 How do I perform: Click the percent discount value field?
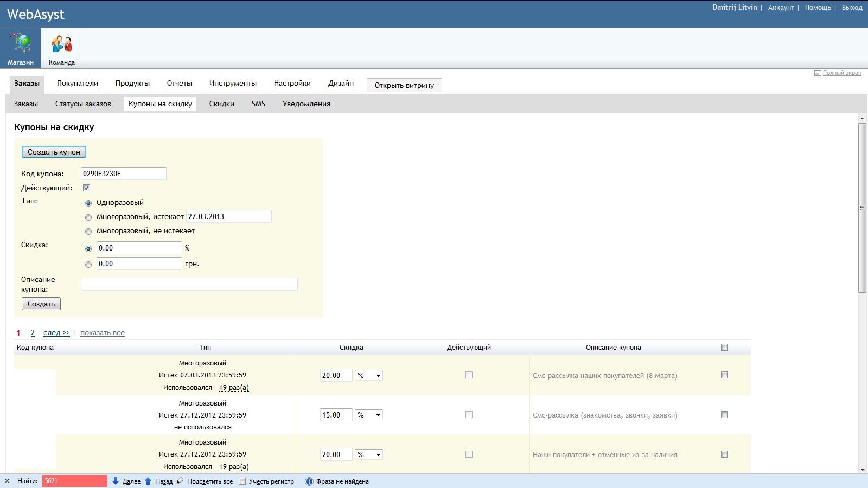point(139,248)
